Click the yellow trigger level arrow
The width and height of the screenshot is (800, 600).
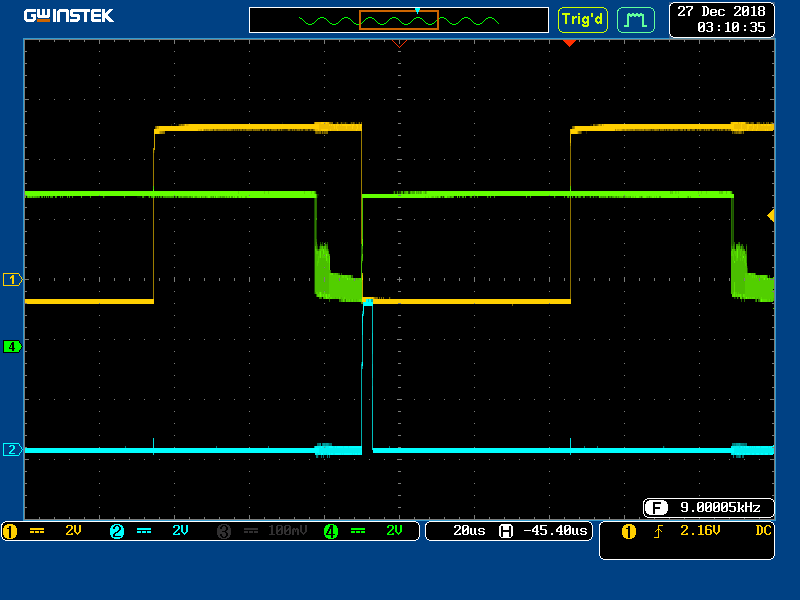[771, 216]
